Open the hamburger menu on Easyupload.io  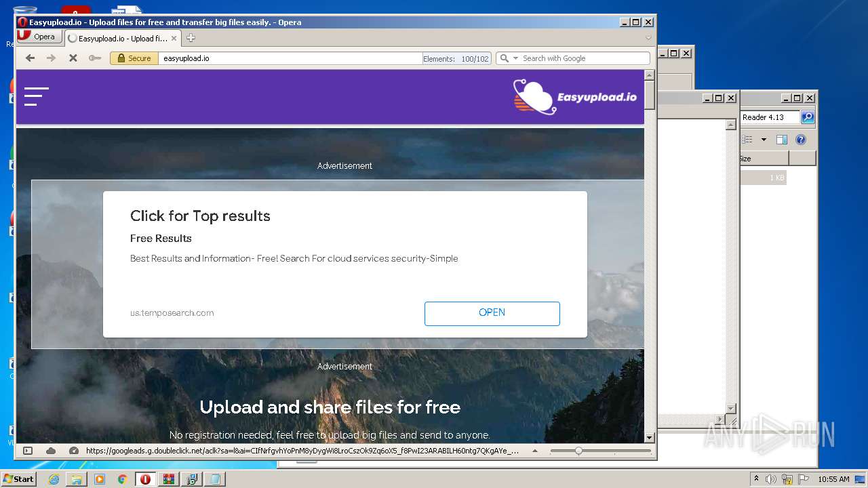pos(37,97)
